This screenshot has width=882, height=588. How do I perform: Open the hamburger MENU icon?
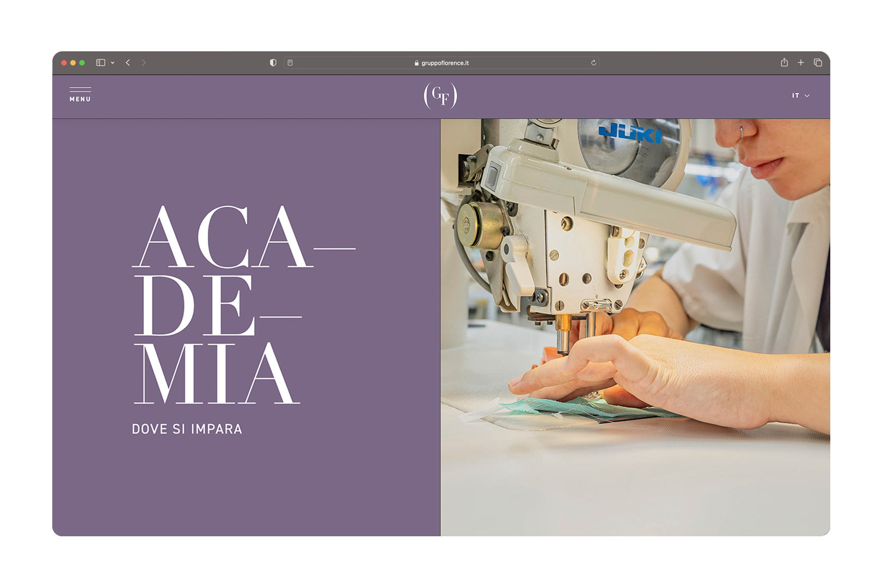[x=80, y=95]
